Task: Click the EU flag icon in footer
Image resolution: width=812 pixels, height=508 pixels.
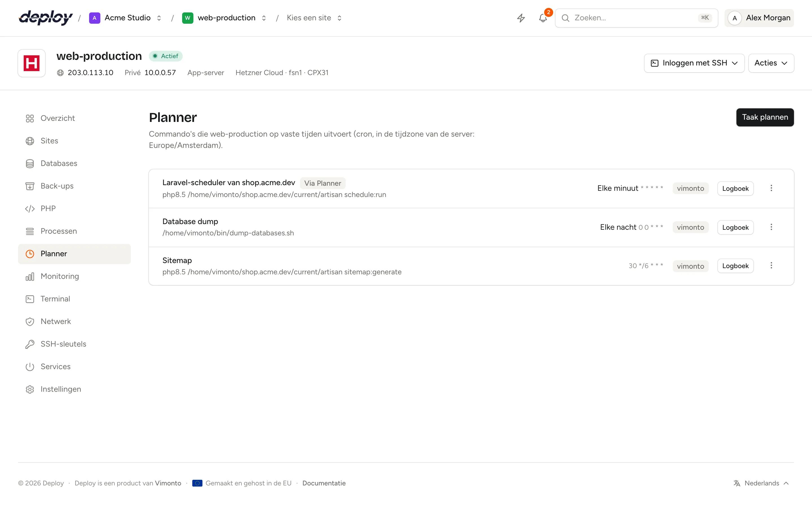Action: 197,483
